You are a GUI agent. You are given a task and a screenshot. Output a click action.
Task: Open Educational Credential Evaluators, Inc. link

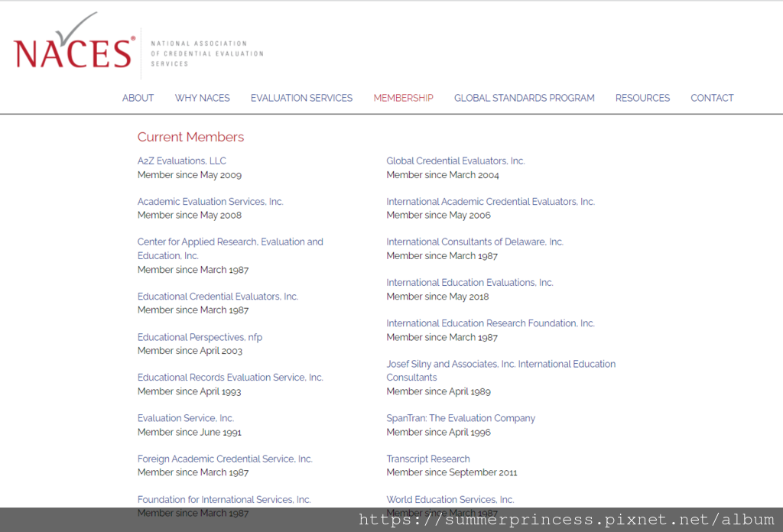point(218,297)
